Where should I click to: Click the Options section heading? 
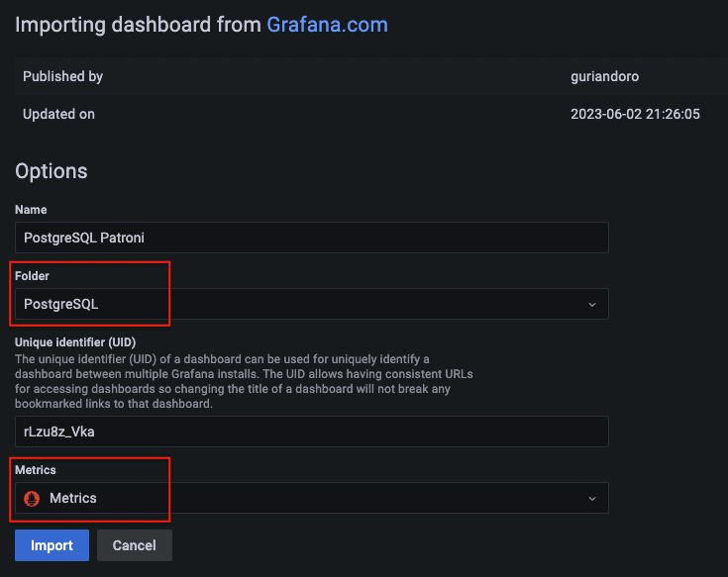click(x=52, y=171)
